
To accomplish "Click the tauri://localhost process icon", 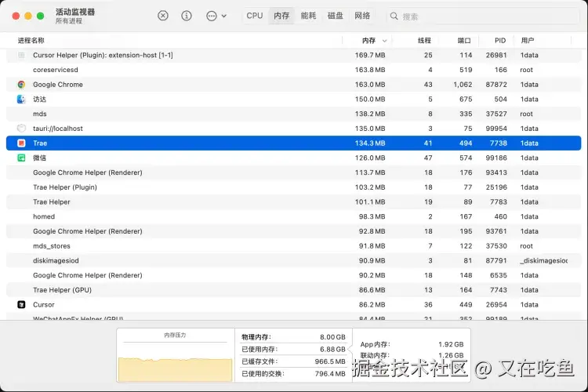I will point(21,129).
